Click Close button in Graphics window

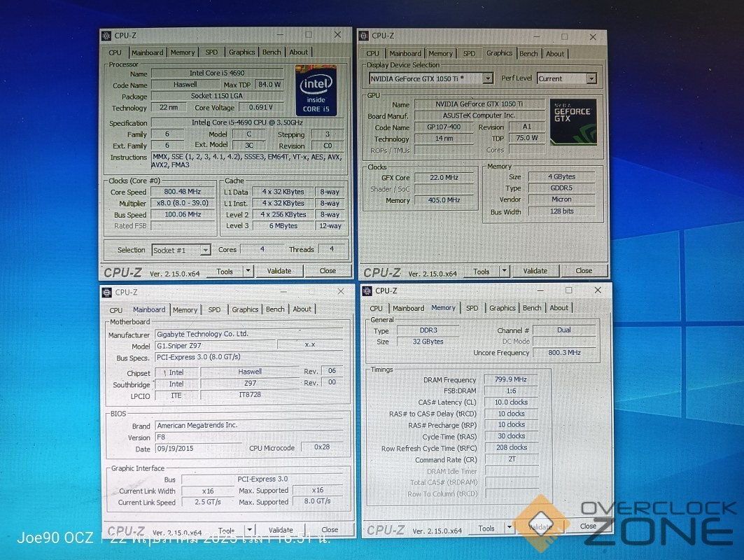pos(584,270)
